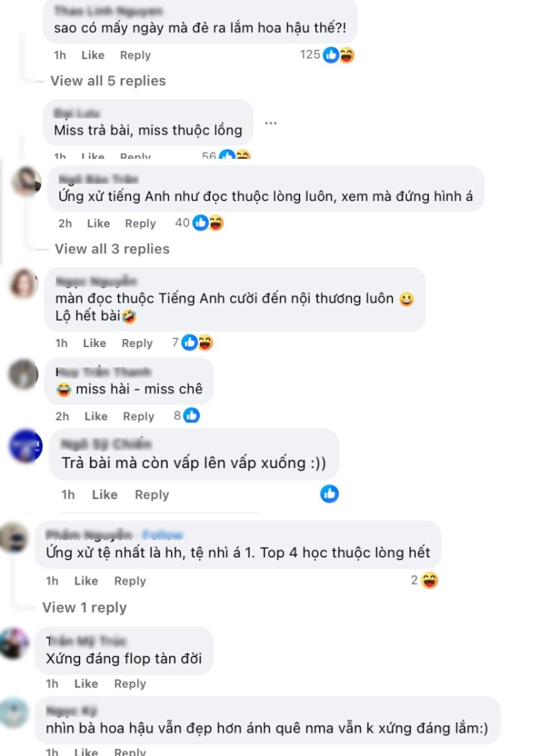
Task: Reply to "Ứng xử tệ nhất là hh" comment
Action: click(x=130, y=581)
